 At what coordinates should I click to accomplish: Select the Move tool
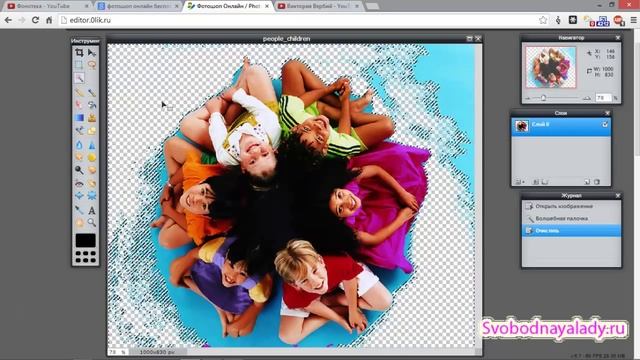[x=92, y=53]
